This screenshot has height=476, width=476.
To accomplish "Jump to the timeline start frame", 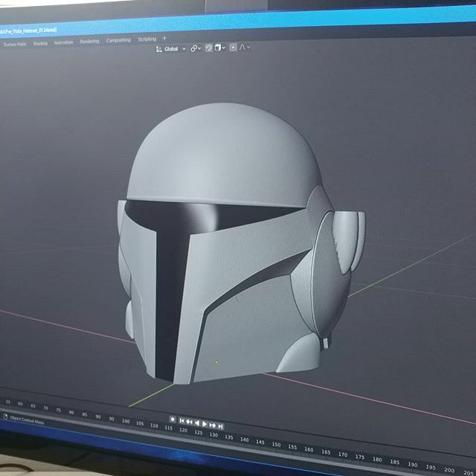I will point(181,421).
